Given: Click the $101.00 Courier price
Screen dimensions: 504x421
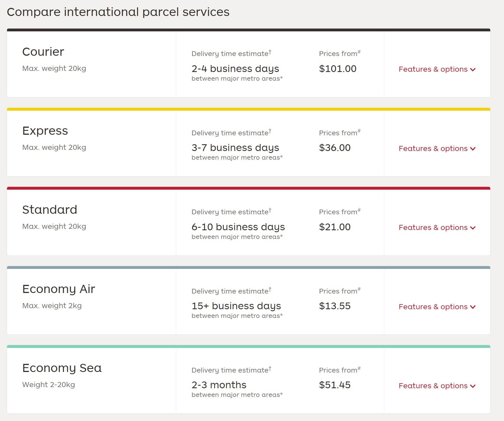Looking at the screenshot, I should pyautogui.click(x=338, y=69).
